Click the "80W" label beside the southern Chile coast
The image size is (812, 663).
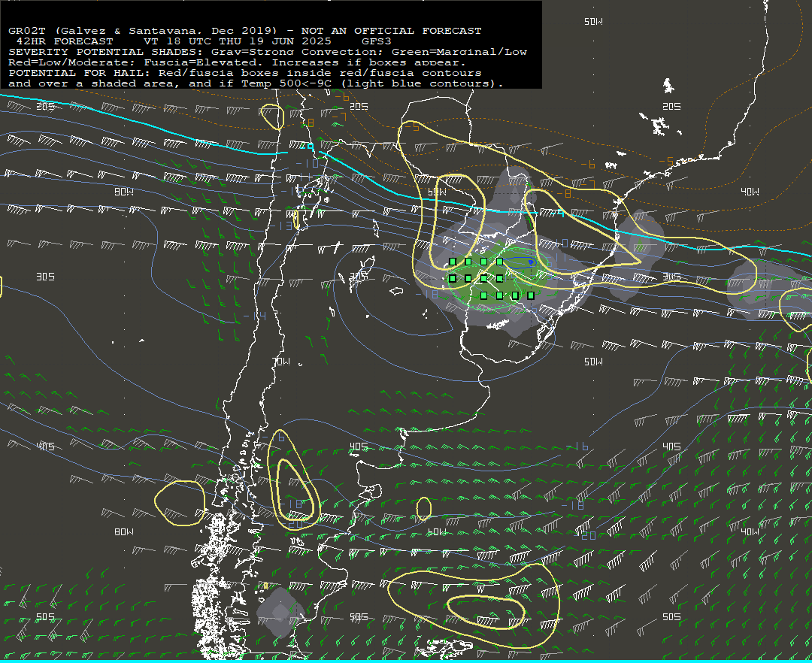pos(124,532)
